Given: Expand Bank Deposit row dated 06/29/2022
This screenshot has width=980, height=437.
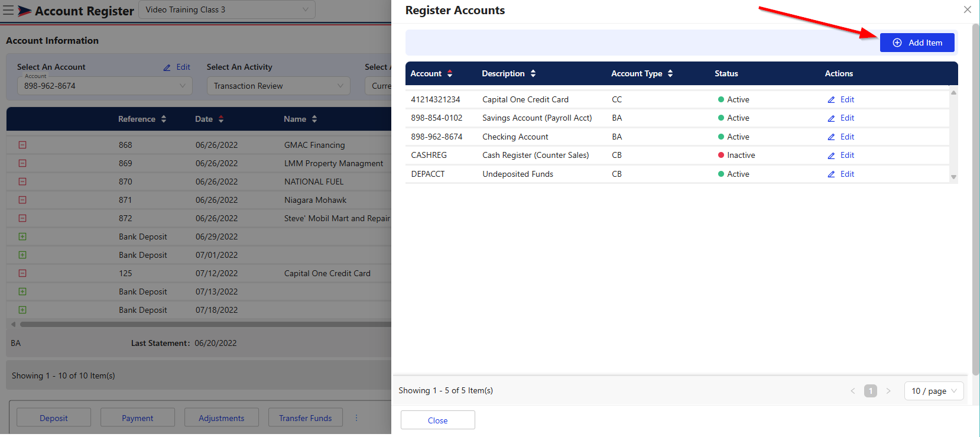Looking at the screenshot, I should (x=22, y=237).
